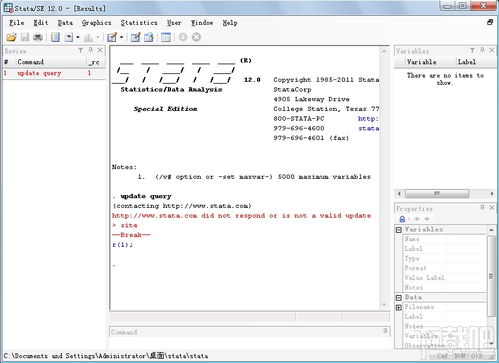Image resolution: width=499 pixels, height=363 pixels.
Task: Click the Print Results toolbar icon
Action: click(38, 37)
